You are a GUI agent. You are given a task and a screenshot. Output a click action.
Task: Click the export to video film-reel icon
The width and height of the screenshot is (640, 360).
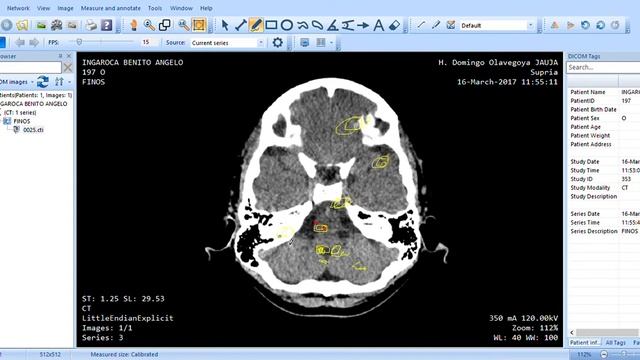[56, 25]
